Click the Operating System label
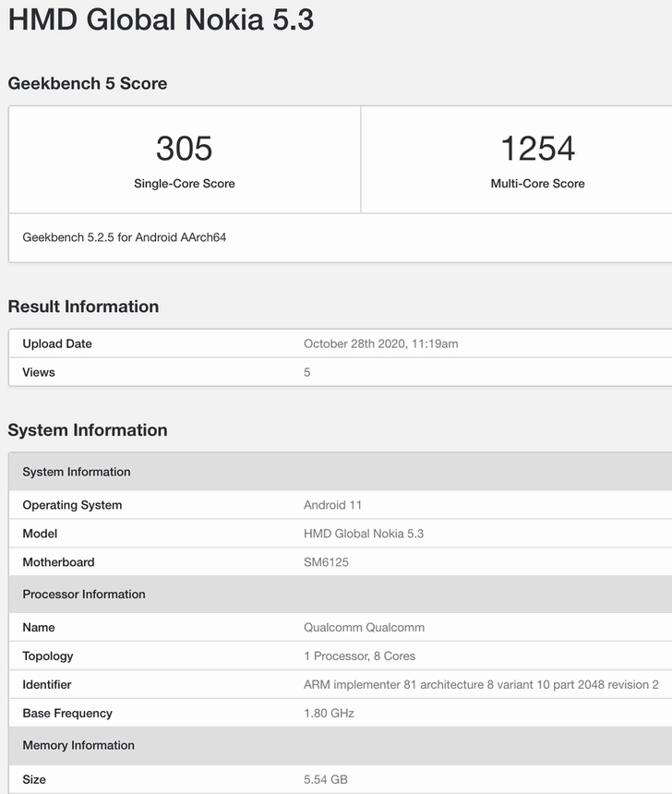Viewport: 672px width, 794px height. [x=72, y=505]
